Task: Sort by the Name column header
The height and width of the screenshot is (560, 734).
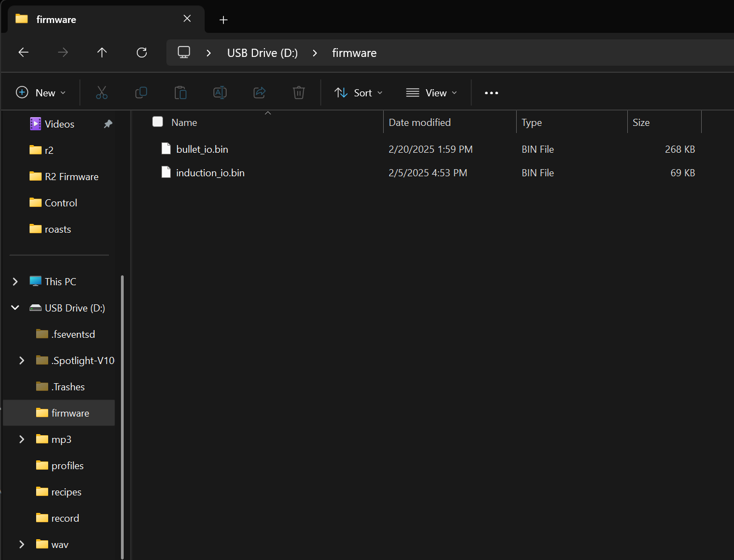Action: (184, 123)
